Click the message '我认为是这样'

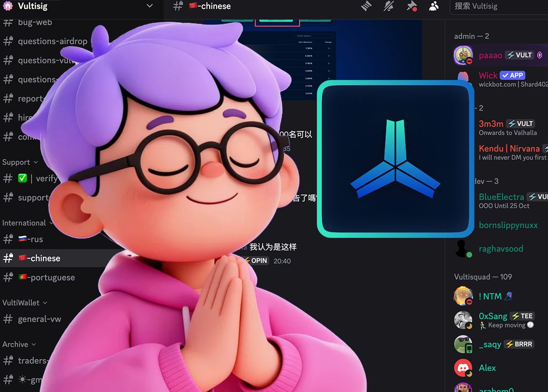[273, 247]
